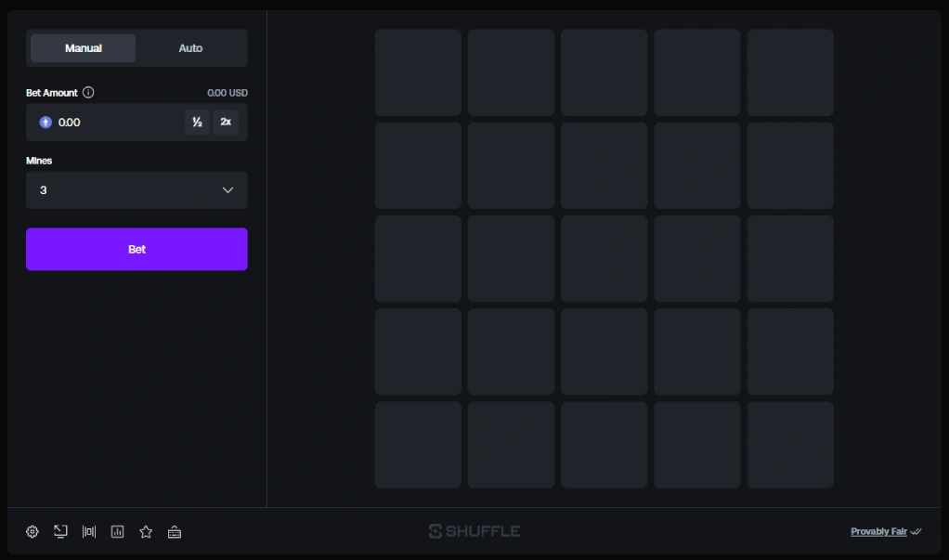
Task: Reveal third row, fourth column tile
Action: [697, 258]
